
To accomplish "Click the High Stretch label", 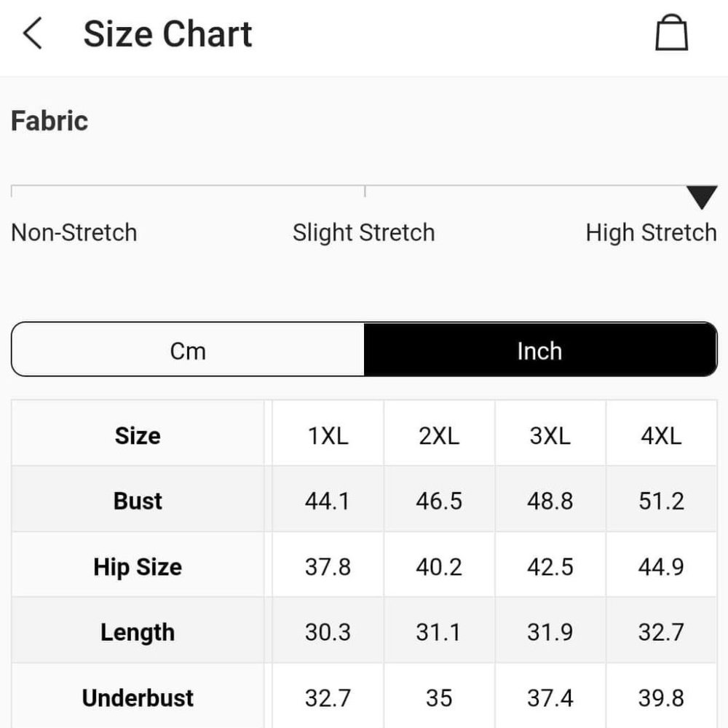I will [x=652, y=233].
